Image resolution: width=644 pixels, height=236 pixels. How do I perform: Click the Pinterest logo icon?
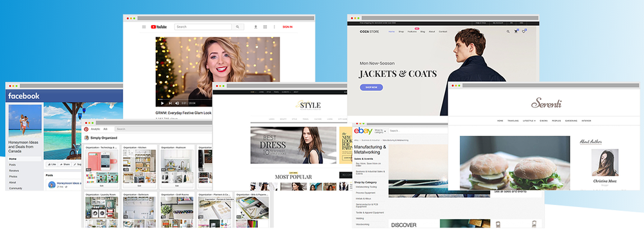tap(86, 129)
